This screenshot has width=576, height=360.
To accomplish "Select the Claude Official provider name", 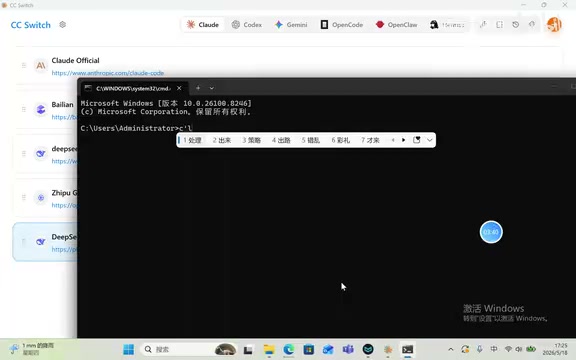I will click(x=75, y=60).
